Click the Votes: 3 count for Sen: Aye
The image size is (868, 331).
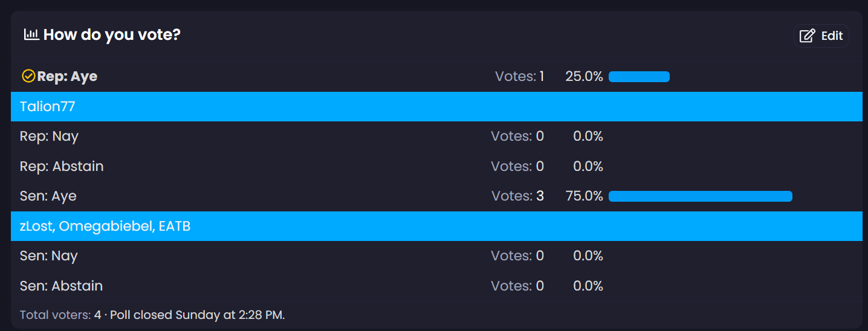[517, 196]
